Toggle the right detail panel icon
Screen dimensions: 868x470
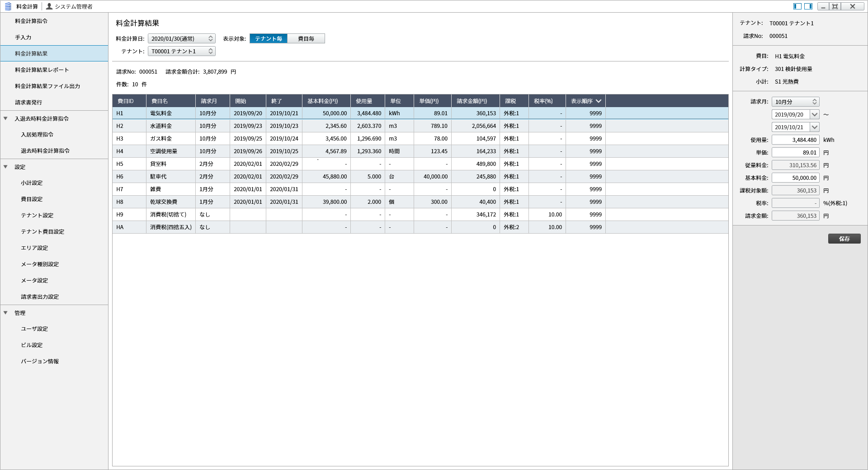point(808,6)
